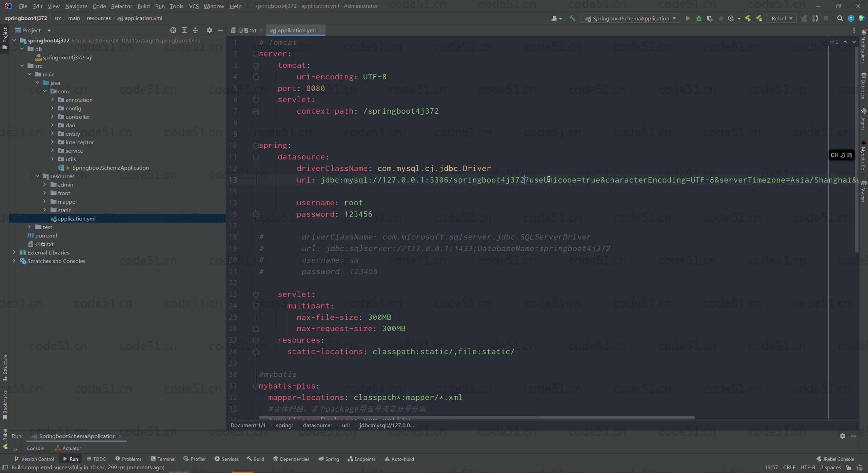This screenshot has height=473, width=868.
Task: Select opened file target icon in Project panel
Action: [173, 30]
